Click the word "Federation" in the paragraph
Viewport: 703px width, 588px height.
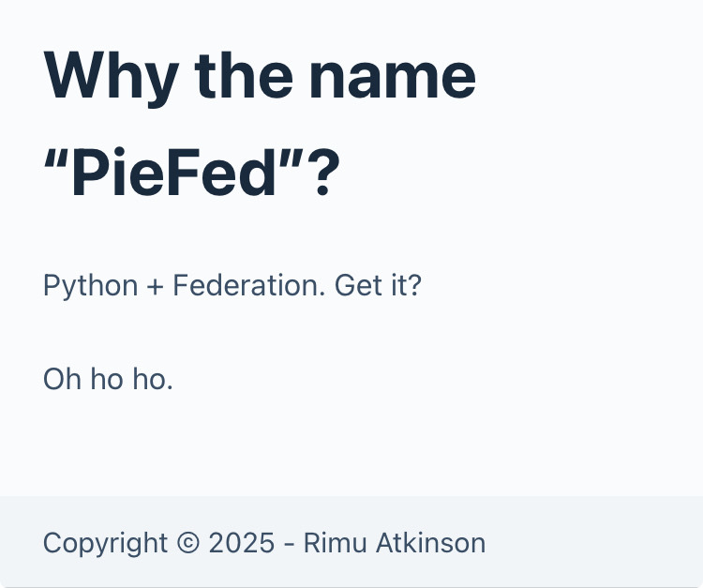(249, 285)
